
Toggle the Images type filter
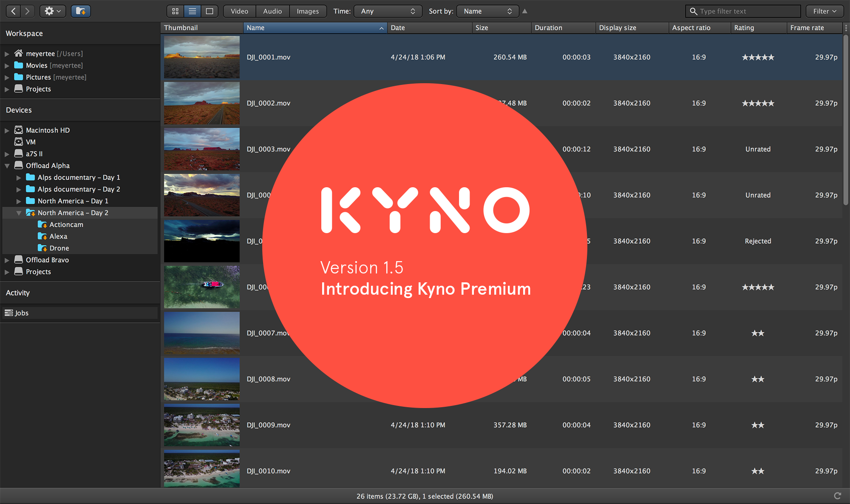coord(308,11)
